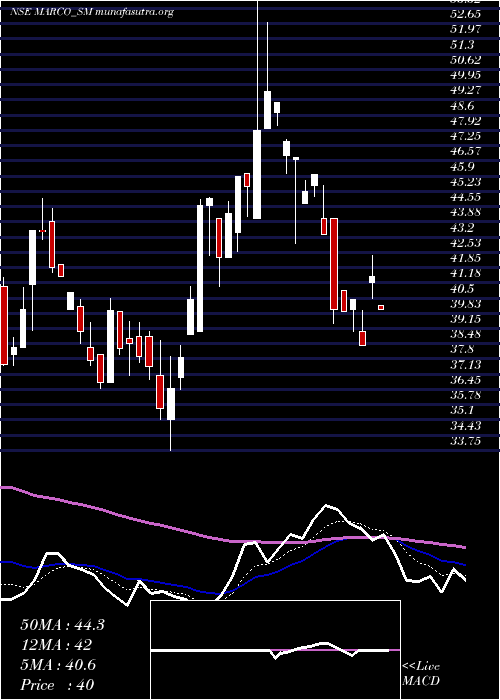Click the 38.48 price value

click(x=465, y=334)
